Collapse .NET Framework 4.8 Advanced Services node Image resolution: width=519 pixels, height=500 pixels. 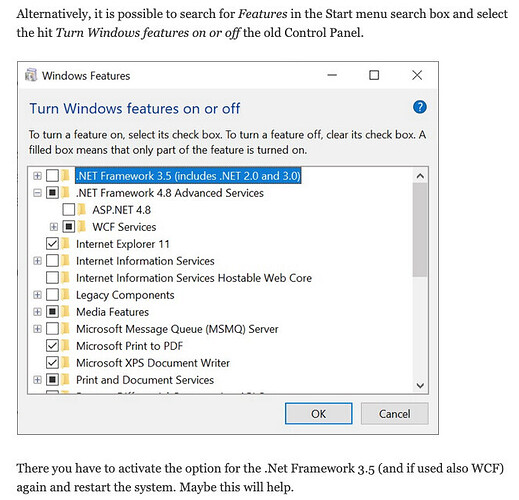tap(37, 193)
